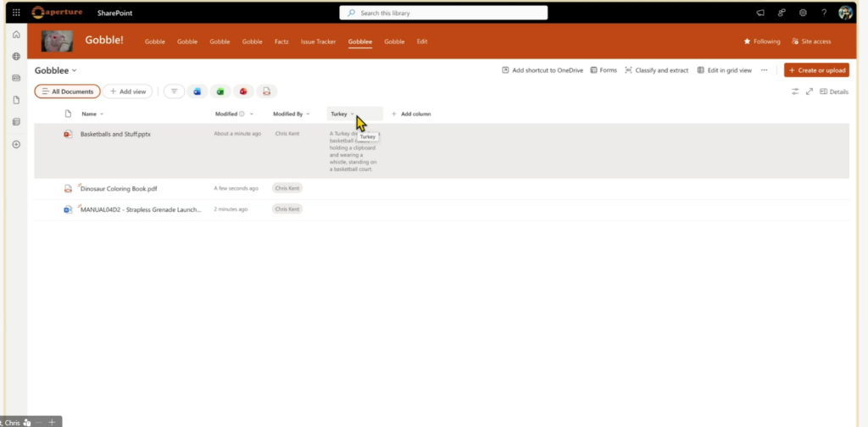Open the app launcher waffle icon

pyautogui.click(x=16, y=13)
